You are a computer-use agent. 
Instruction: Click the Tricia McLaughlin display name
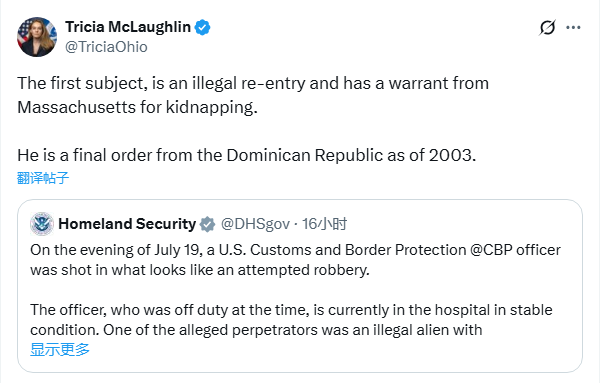tap(128, 27)
